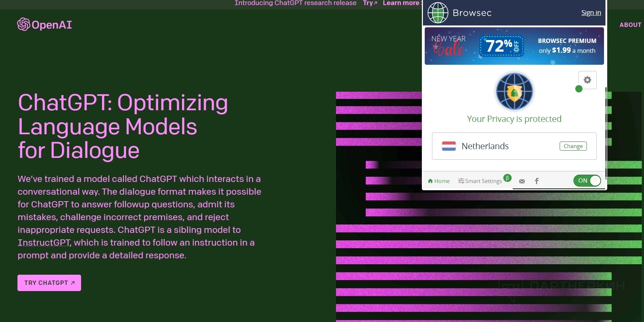The image size is (644, 322).
Task: Click Sign in link in Browsec
Action: (x=591, y=13)
